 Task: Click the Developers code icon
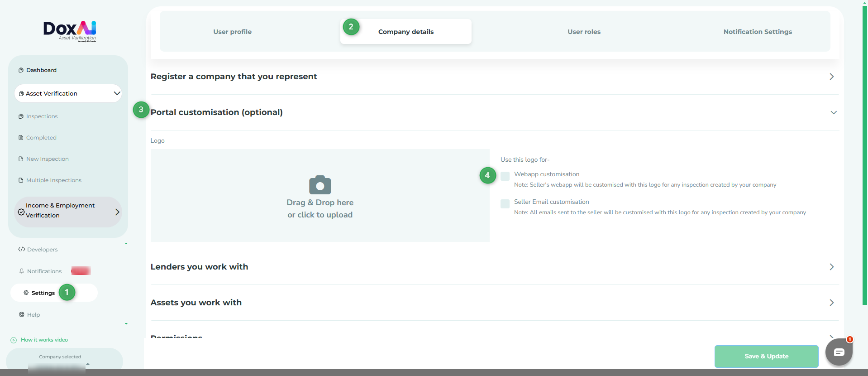pos(21,249)
